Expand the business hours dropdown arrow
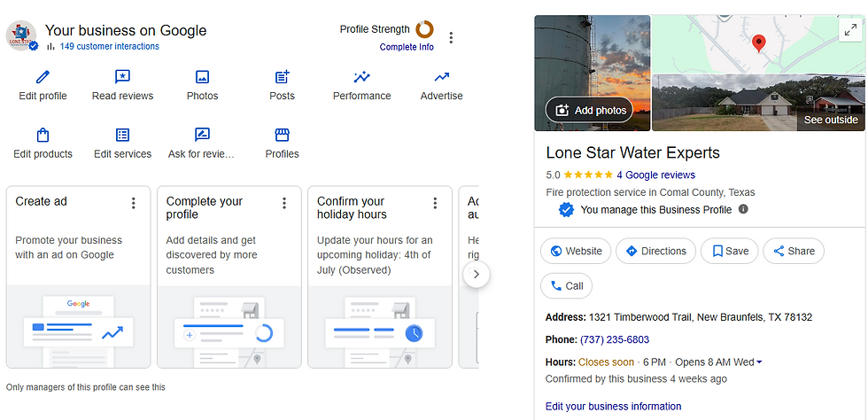The height and width of the screenshot is (420, 868). 759,362
